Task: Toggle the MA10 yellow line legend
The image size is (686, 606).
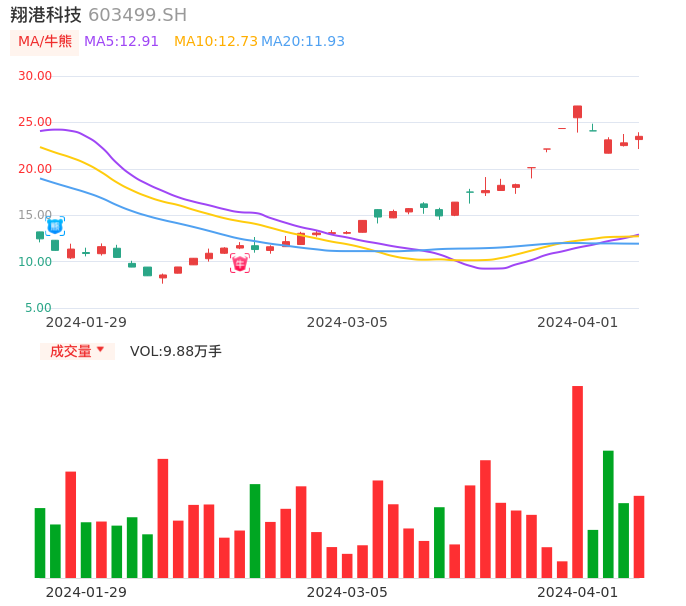Action: (x=215, y=42)
